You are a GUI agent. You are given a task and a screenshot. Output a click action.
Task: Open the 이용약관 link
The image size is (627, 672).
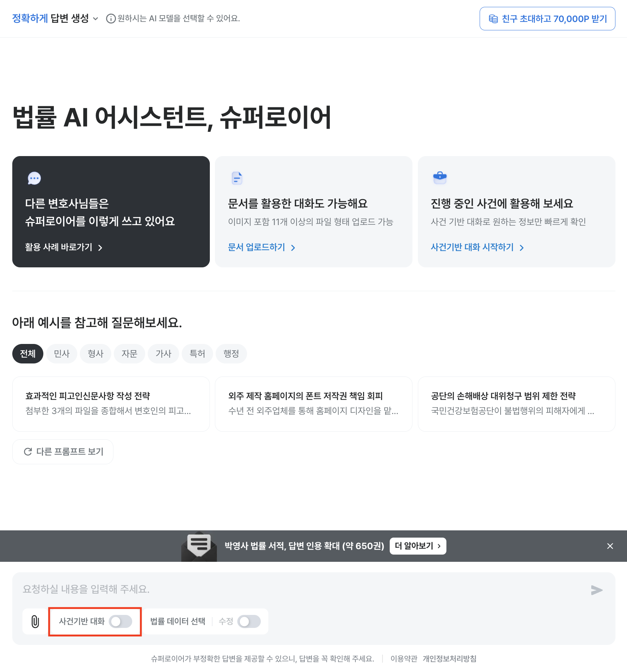point(404,659)
